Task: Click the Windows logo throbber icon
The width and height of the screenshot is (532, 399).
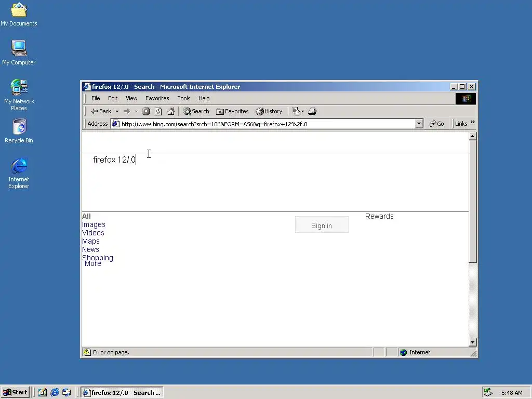Action: click(466, 99)
